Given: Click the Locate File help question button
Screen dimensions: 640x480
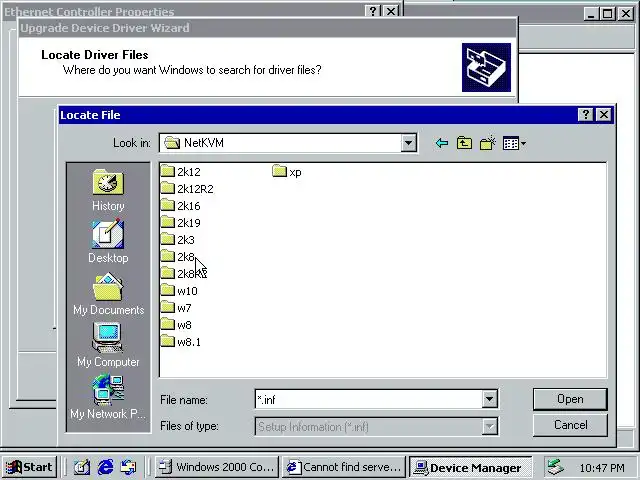Looking at the screenshot, I should 585,115.
